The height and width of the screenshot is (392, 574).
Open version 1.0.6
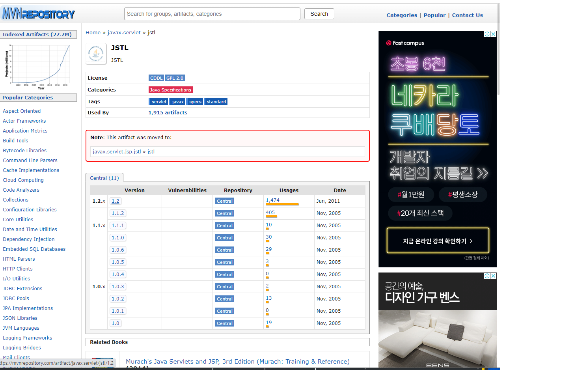[x=118, y=250]
